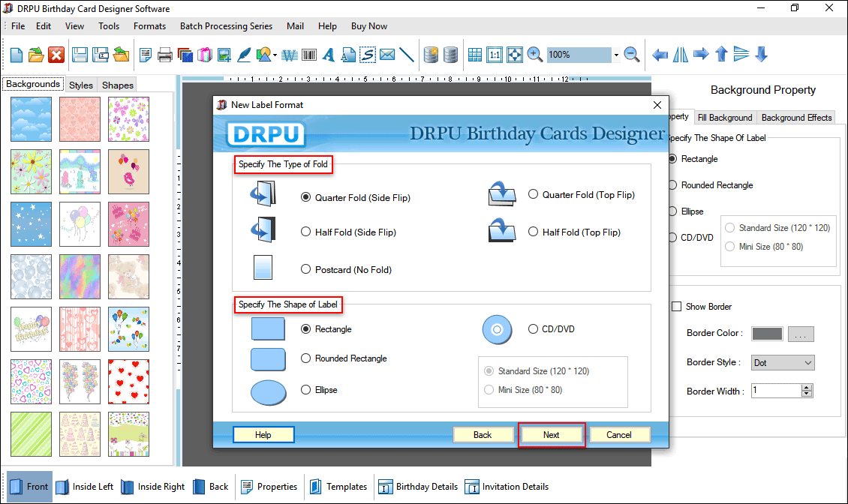Toggle the grid view icon

475,55
